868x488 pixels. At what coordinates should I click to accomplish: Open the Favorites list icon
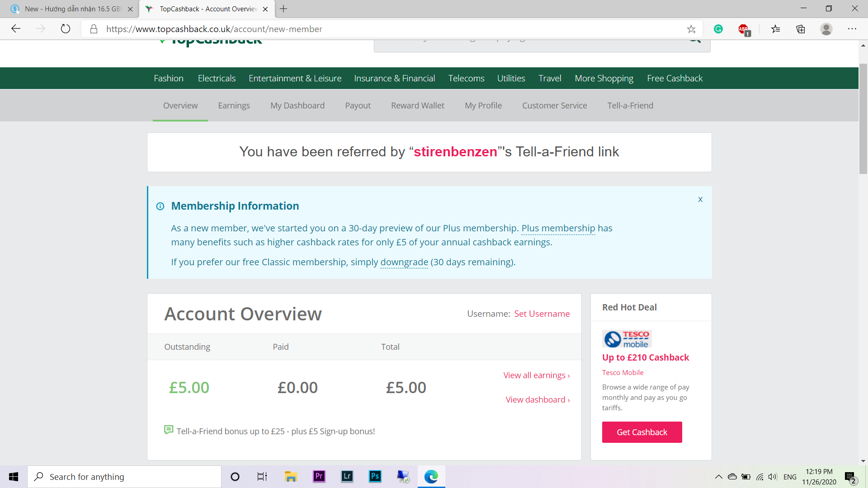pyautogui.click(x=776, y=29)
